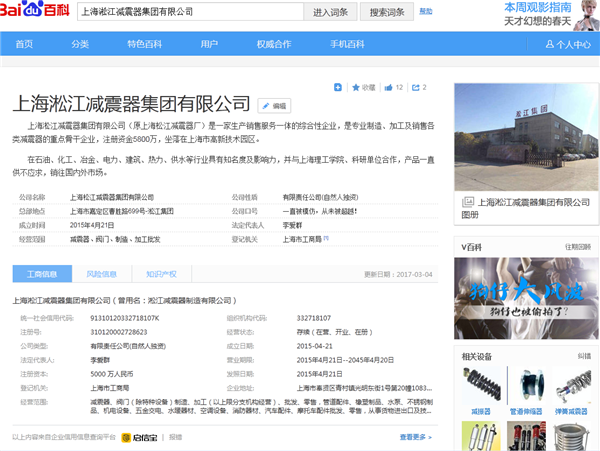Click the favorite star icon
The image size is (600, 451).
coord(354,88)
